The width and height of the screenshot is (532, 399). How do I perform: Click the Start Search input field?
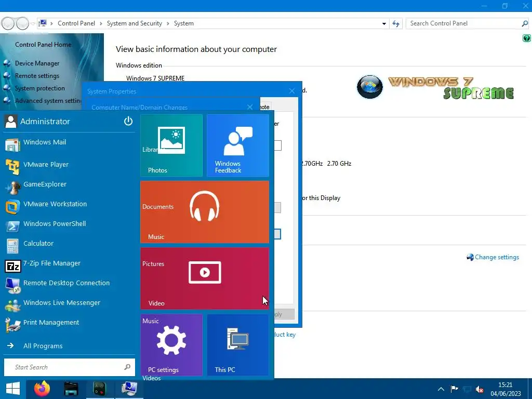69,367
